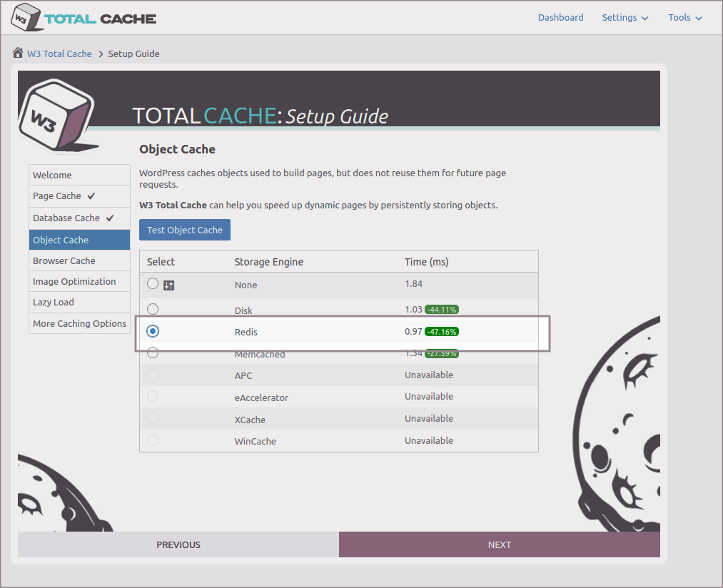The width and height of the screenshot is (723, 588).
Task: Pick the Memcached radio button
Action: coord(153,353)
